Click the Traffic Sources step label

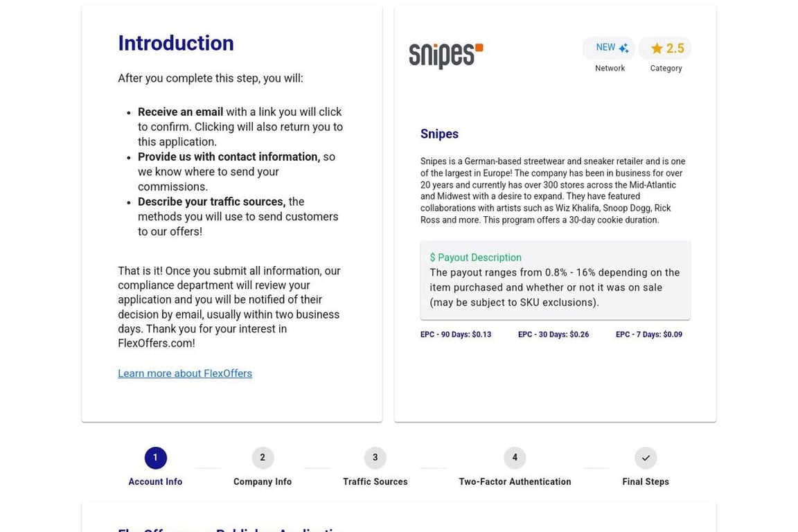(375, 481)
